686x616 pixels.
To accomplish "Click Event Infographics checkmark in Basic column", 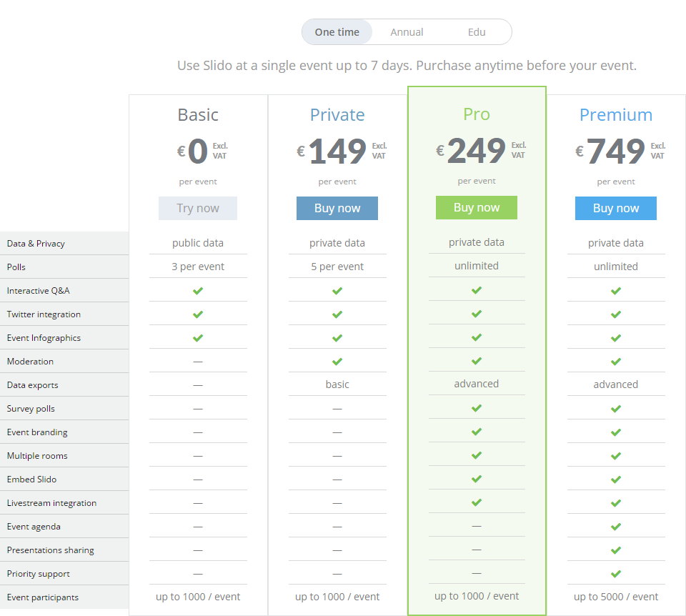I will 198,338.
